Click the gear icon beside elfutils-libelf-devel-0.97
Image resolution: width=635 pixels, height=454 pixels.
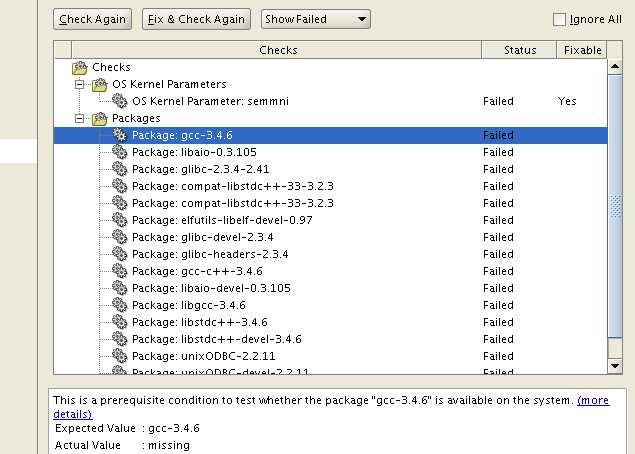[120, 221]
